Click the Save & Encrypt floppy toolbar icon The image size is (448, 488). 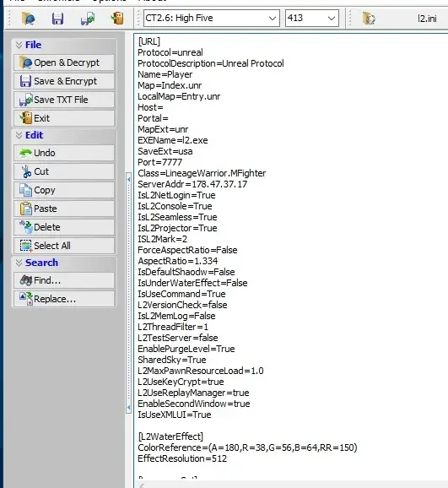pyautogui.click(x=57, y=19)
